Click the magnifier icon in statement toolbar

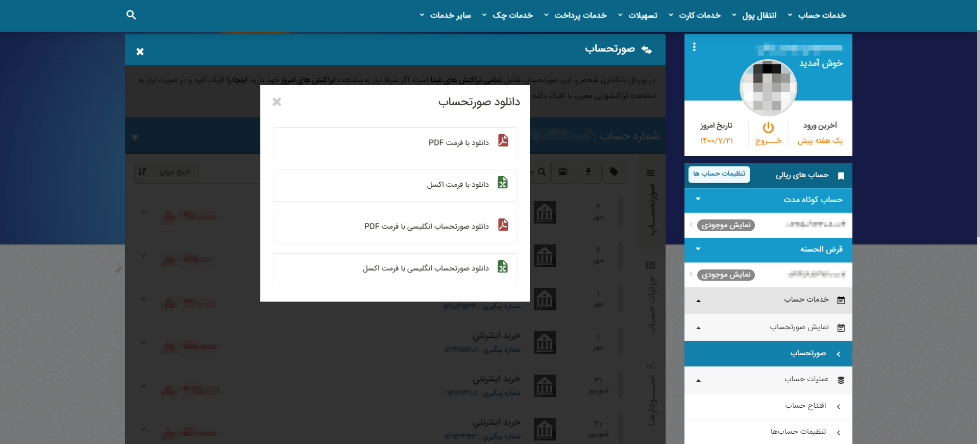point(542,172)
